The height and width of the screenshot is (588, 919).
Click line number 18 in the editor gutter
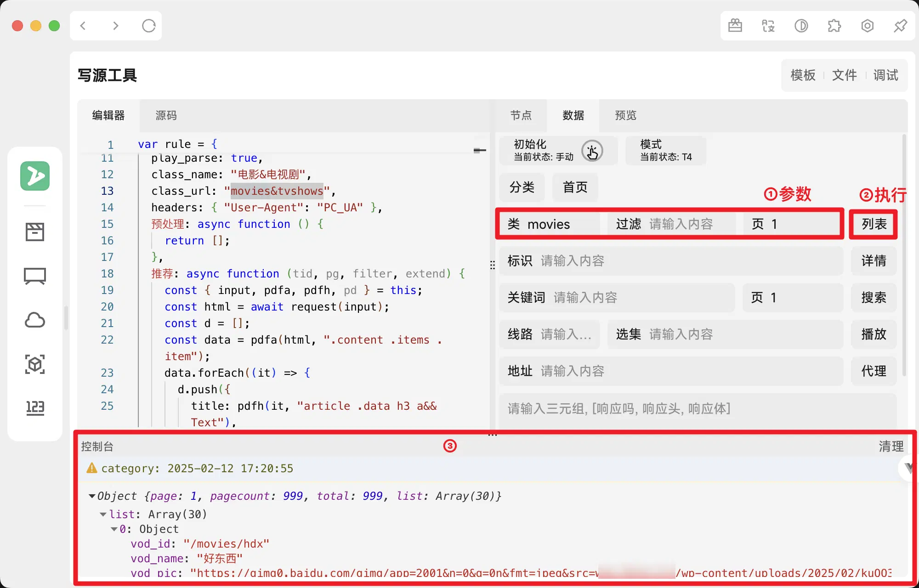coord(107,274)
